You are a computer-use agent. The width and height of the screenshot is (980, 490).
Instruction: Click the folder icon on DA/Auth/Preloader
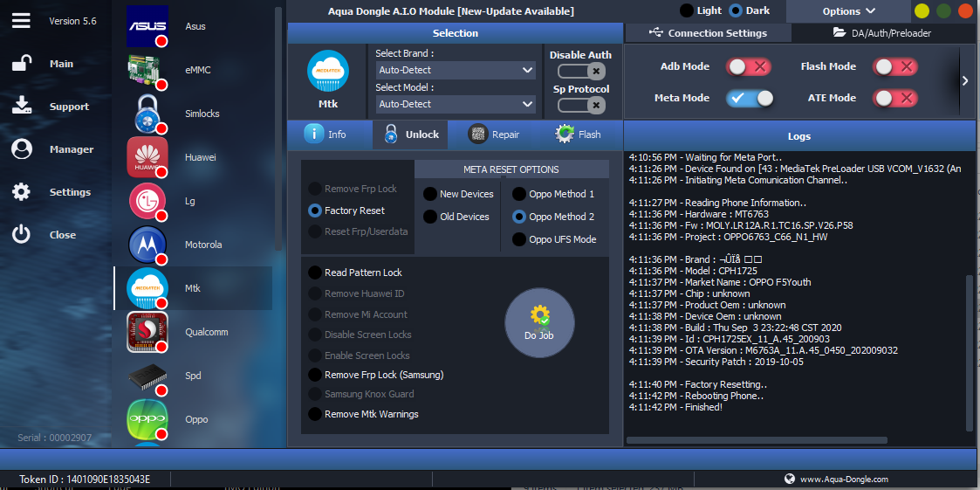[840, 32]
